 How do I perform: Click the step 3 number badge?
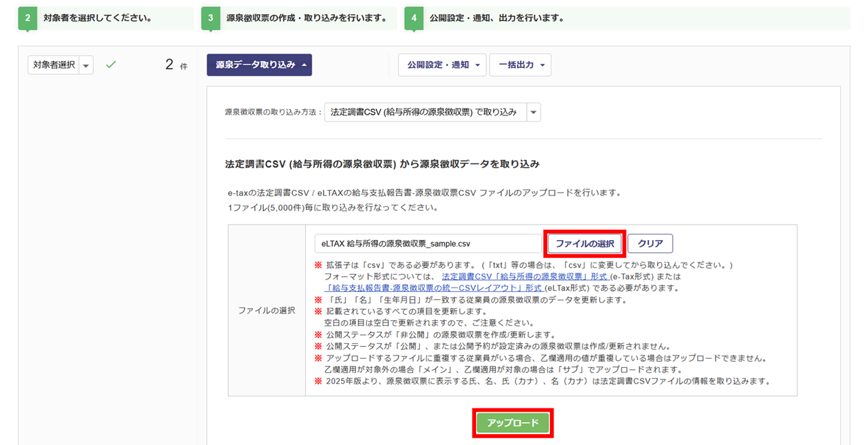211,18
